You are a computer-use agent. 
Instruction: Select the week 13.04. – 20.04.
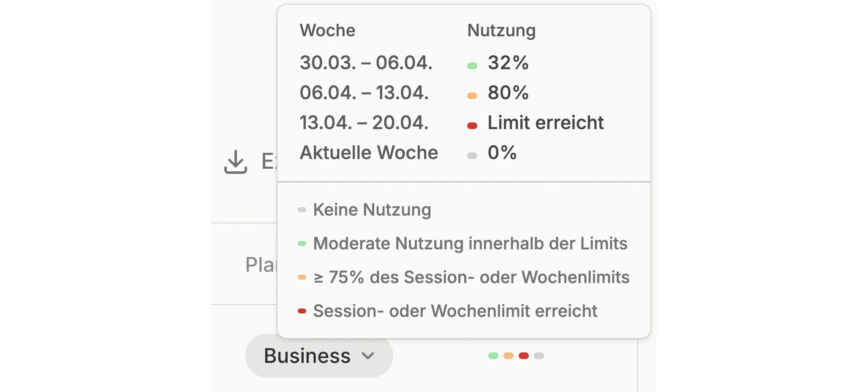[364, 123]
